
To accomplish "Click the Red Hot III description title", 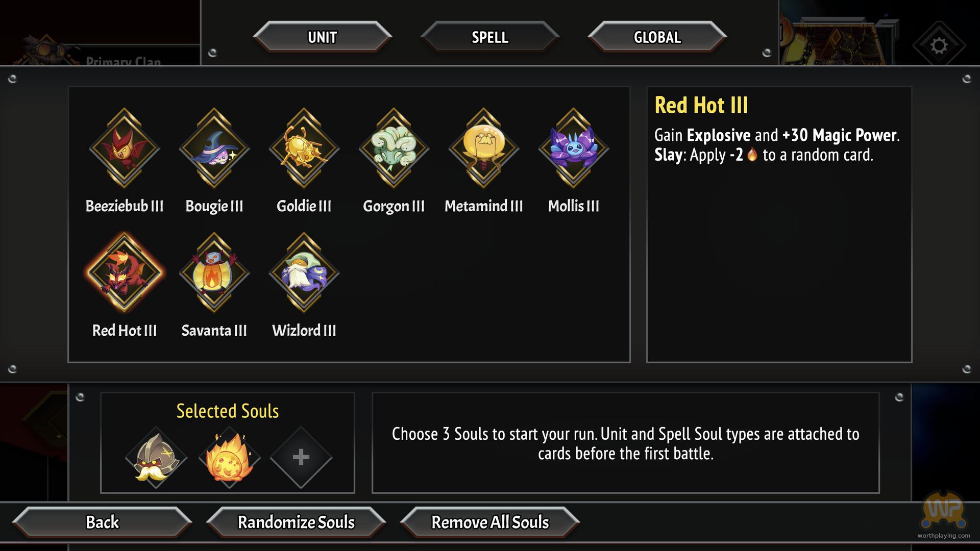I will point(701,106).
